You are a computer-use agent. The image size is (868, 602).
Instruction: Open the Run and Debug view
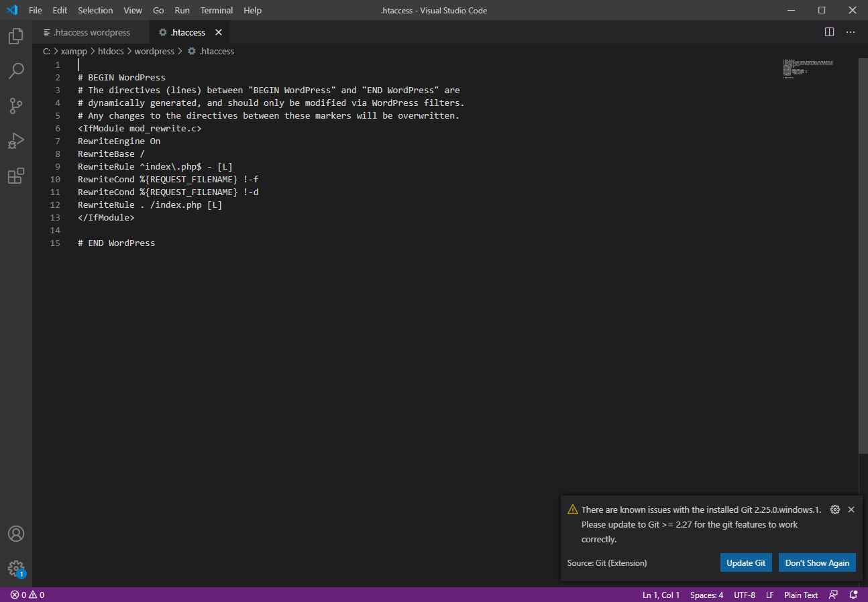[16, 141]
